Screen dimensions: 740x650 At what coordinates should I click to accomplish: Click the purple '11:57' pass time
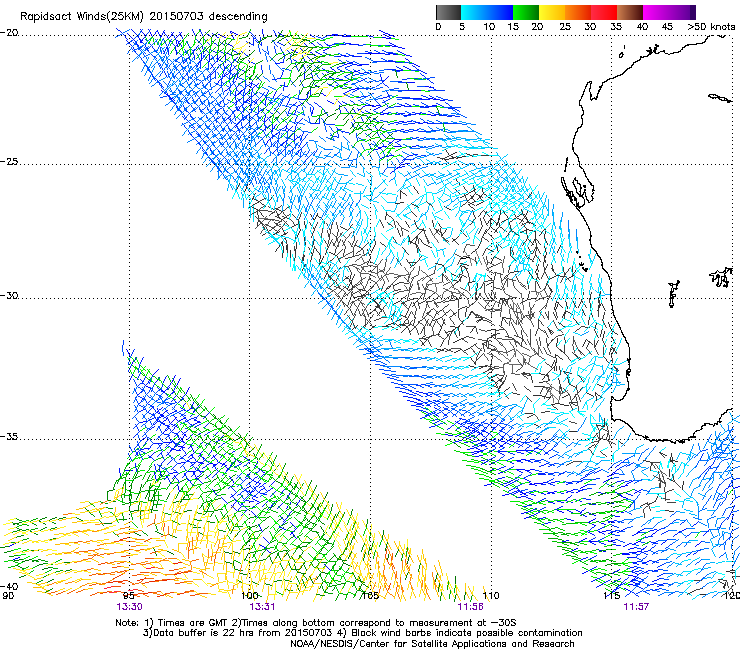pos(636,607)
